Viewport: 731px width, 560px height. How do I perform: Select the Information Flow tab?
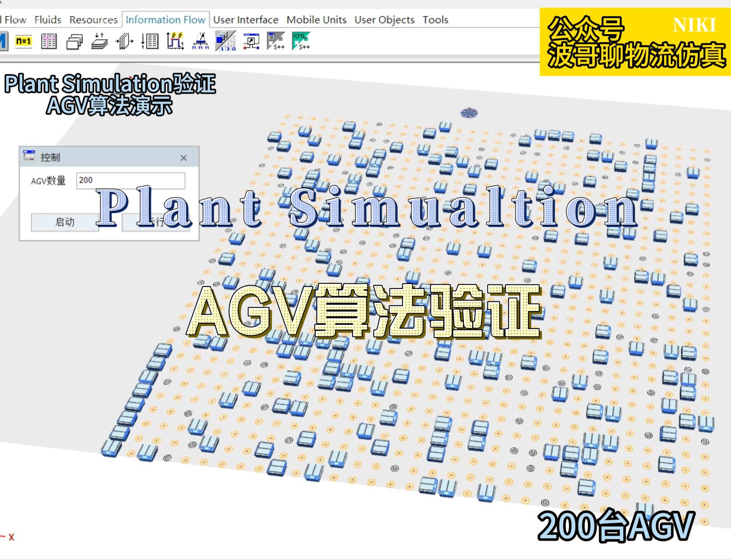pyautogui.click(x=166, y=19)
